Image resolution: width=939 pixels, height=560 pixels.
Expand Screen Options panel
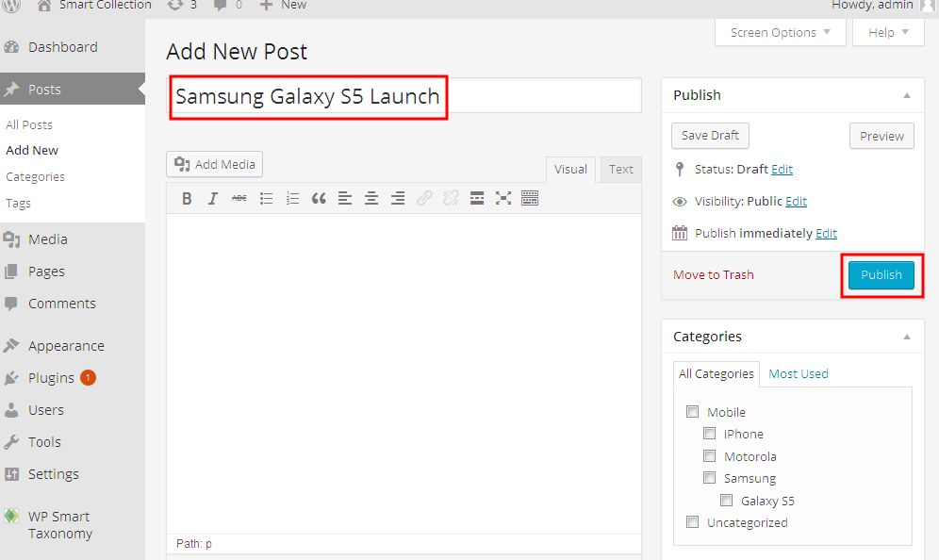tap(781, 32)
